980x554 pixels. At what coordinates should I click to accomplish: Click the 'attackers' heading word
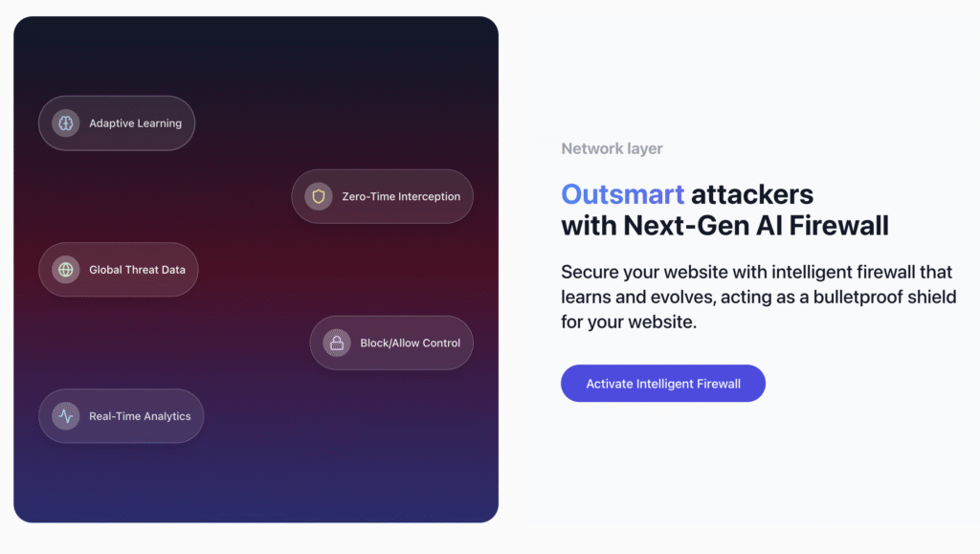[752, 194]
